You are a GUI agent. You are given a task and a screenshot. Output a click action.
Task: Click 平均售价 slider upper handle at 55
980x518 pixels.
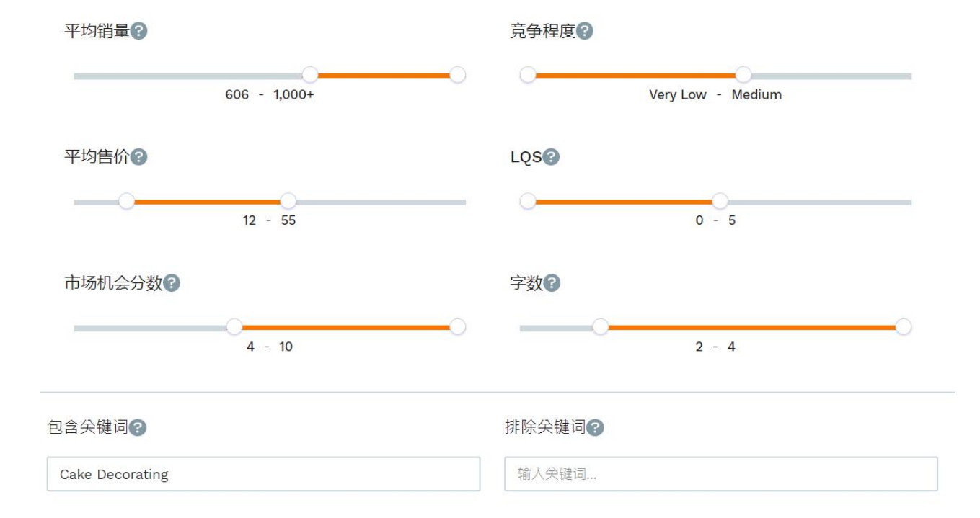pyautogui.click(x=288, y=201)
